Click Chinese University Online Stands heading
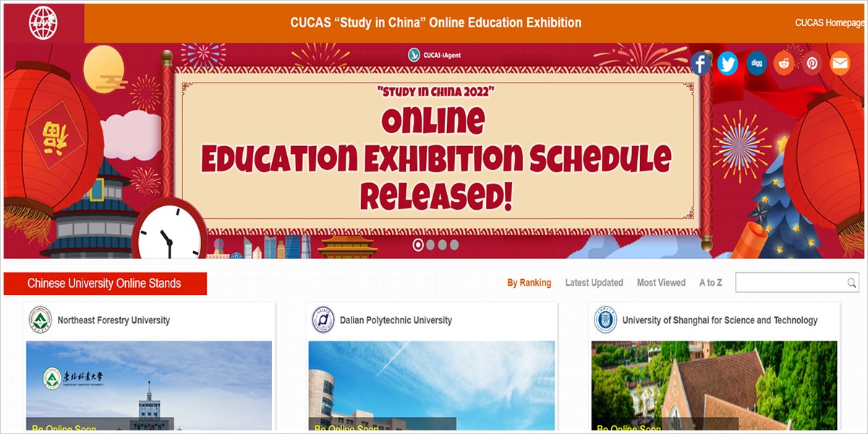This screenshot has height=434, width=868. click(104, 284)
